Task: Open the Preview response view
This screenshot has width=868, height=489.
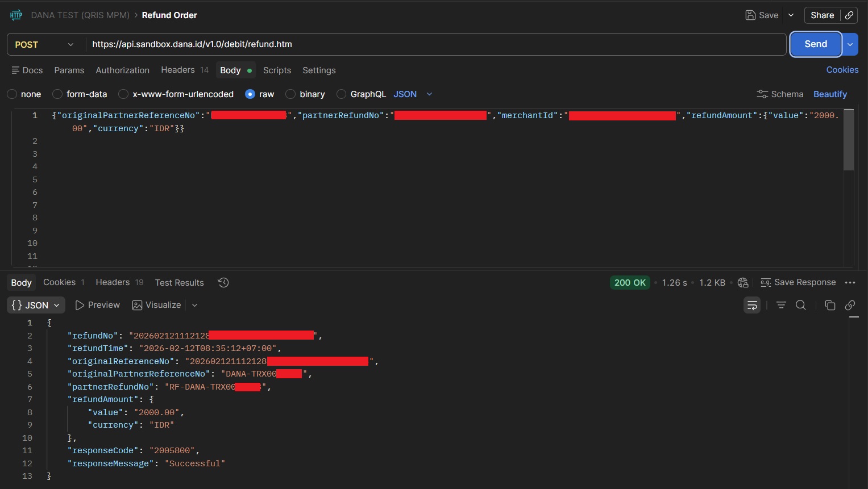Action: (x=98, y=306)
